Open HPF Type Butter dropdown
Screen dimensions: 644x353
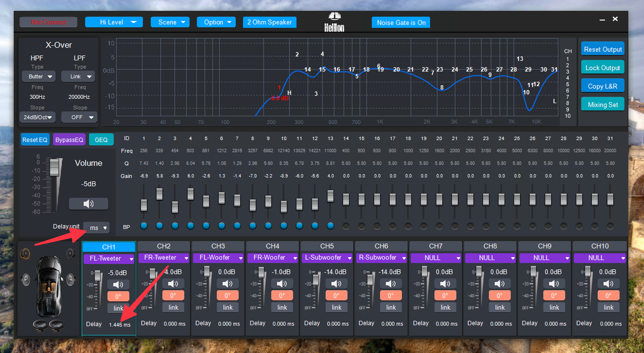(39, 76)
